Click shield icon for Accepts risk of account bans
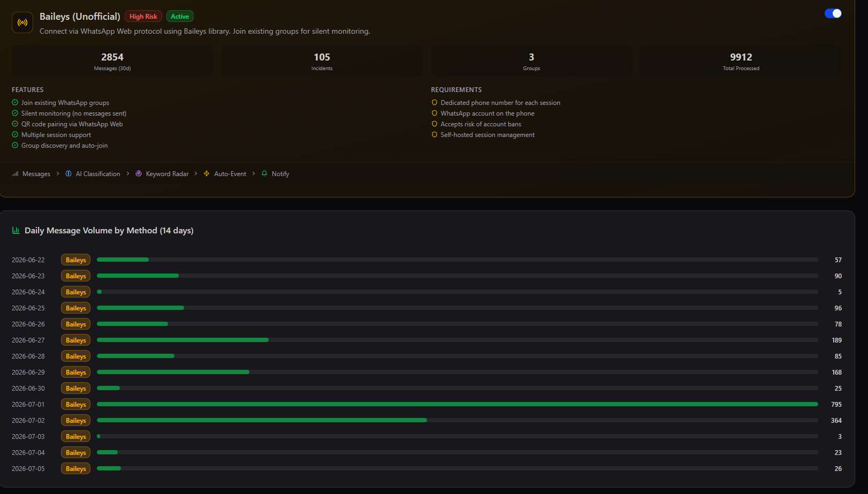Viewport: 868px width, 494px height. pos(435,124)
